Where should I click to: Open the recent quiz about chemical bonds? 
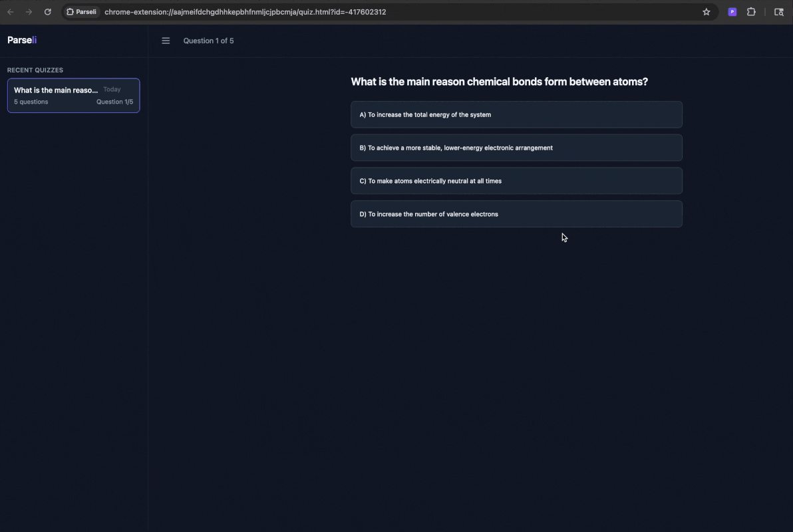click(x=73, y=95)
